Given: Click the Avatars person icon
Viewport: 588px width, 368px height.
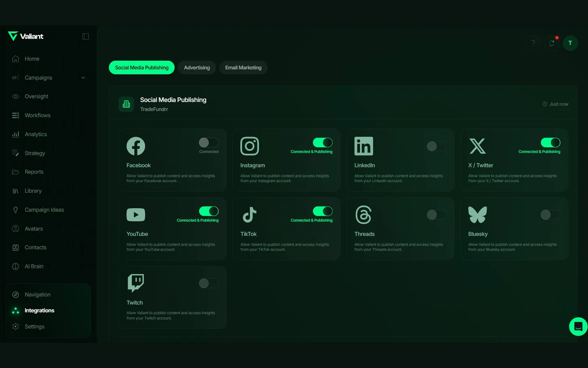Looking at the screenshot, I should (16, 229).
